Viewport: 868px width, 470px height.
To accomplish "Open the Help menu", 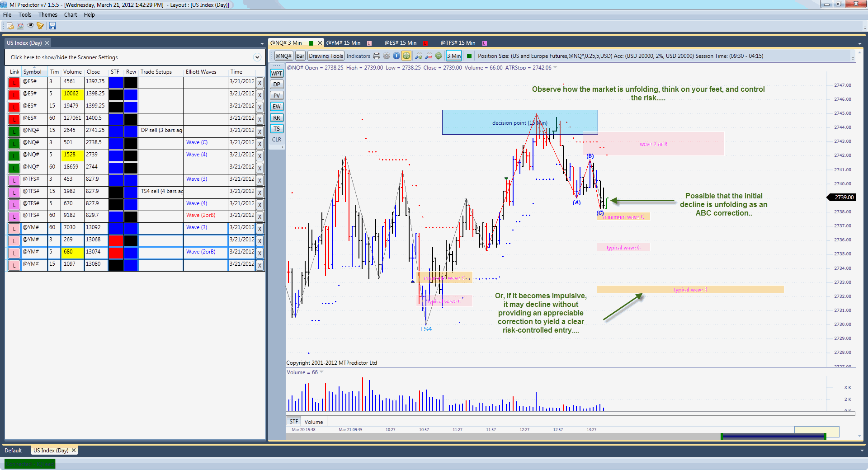I will pyautogui.click(x=90, y=15).
